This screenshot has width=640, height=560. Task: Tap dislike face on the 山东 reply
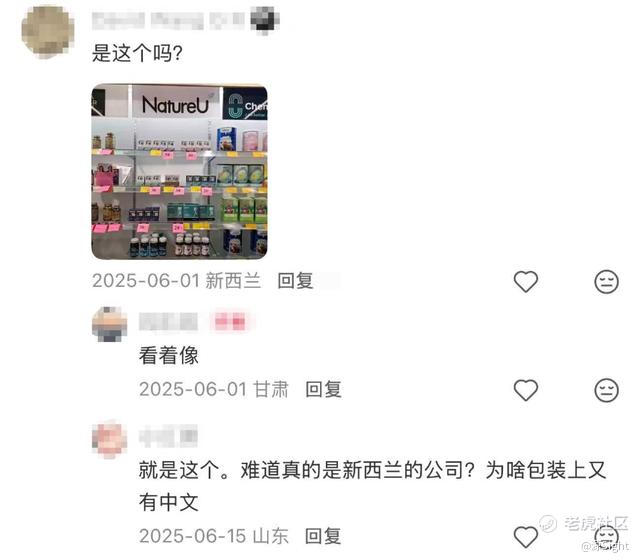606,537
